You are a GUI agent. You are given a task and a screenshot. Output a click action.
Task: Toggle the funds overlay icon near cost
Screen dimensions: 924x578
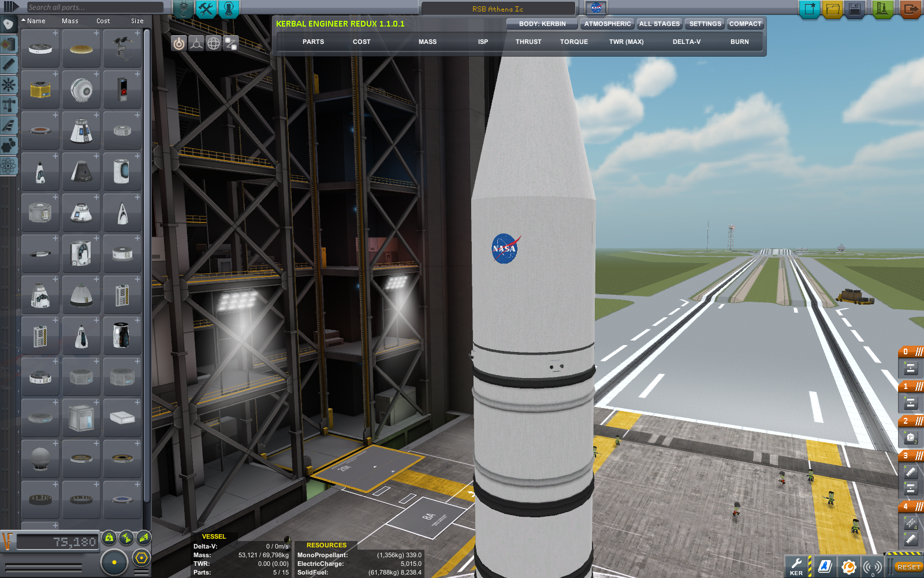[x=143, y=538]
